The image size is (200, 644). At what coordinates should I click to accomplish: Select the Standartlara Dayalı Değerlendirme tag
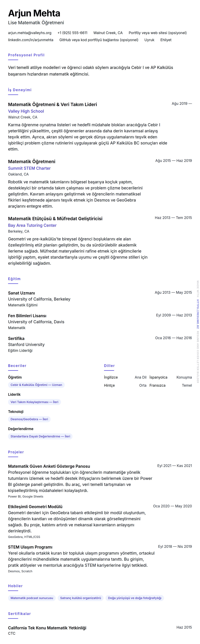coord(40,436)
